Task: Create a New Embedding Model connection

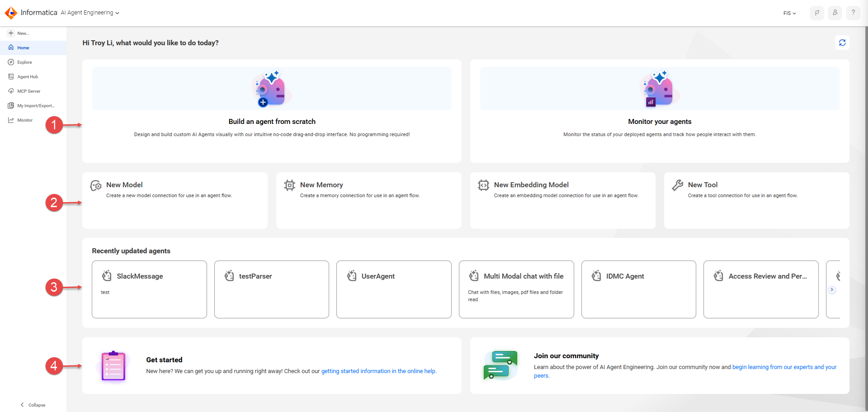Action: click(x=563, y=200)
